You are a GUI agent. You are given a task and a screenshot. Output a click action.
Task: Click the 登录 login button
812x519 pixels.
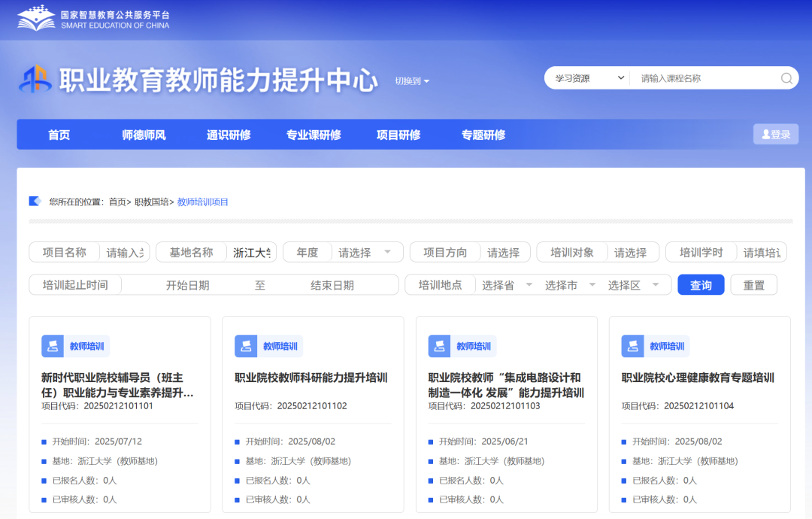coord(776,135)
